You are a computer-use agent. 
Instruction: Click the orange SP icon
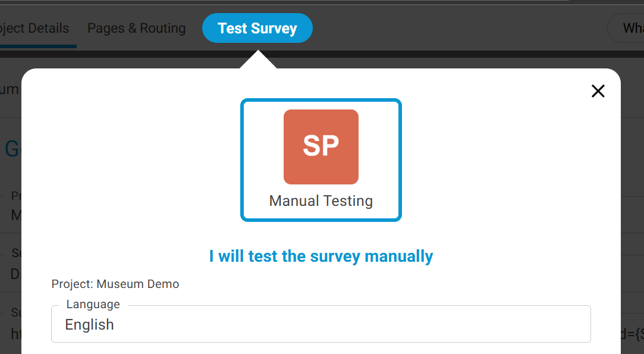321,146
